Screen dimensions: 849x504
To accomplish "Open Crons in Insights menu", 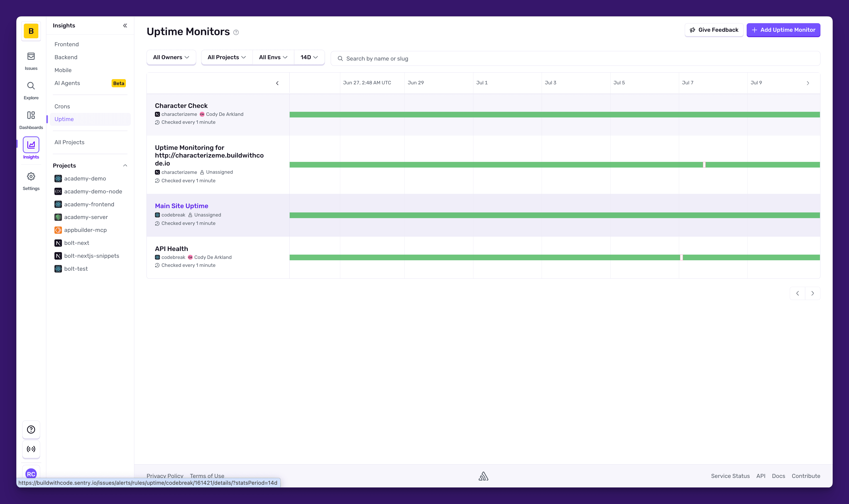I will pos(62,106).
